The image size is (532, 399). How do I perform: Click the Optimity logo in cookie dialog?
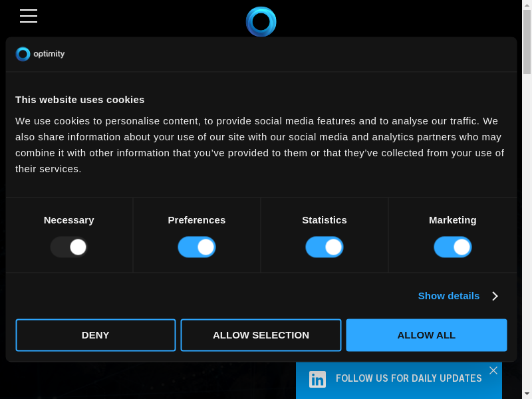[x=40, y=54]
